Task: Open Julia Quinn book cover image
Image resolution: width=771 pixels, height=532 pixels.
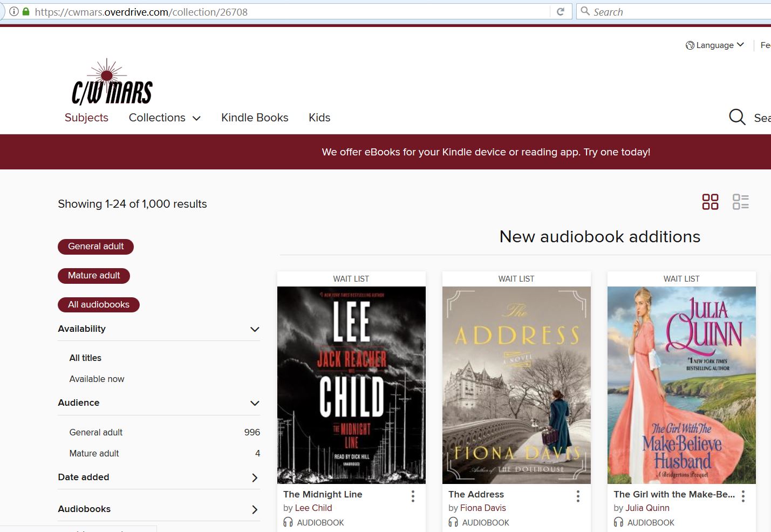Action: (681, 385)
